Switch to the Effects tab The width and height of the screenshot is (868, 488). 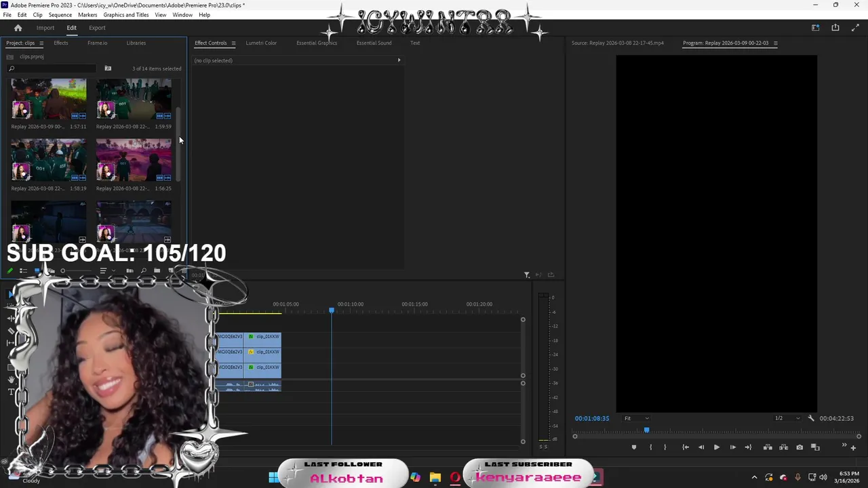pos(61,43)
